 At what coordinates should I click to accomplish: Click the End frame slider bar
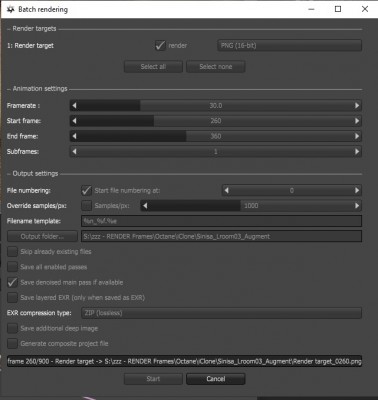tap(216, 136)
